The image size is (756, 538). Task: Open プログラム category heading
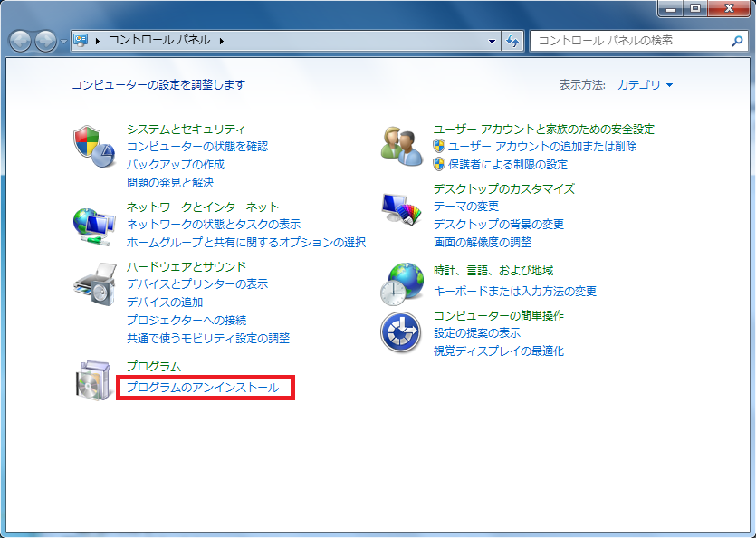pos(154,366)
